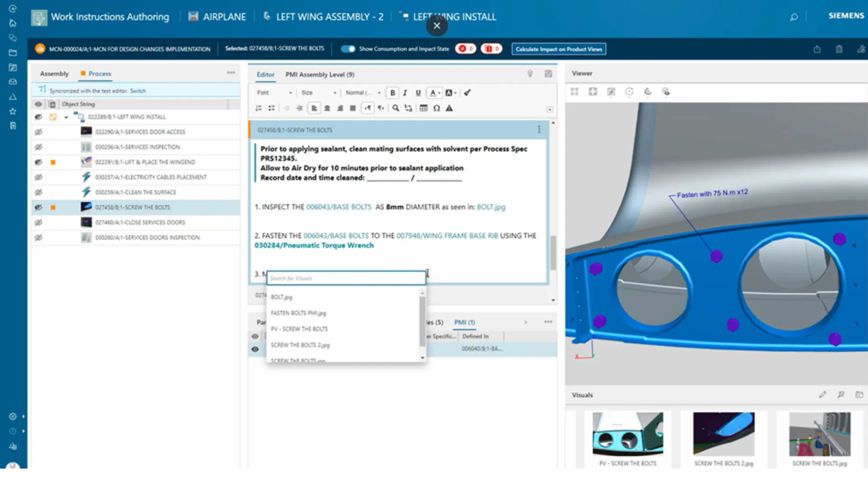Open the PMI Assembly Level (9) tab
This screenshot has width=868, height=488.
click(x=320, y=75)
